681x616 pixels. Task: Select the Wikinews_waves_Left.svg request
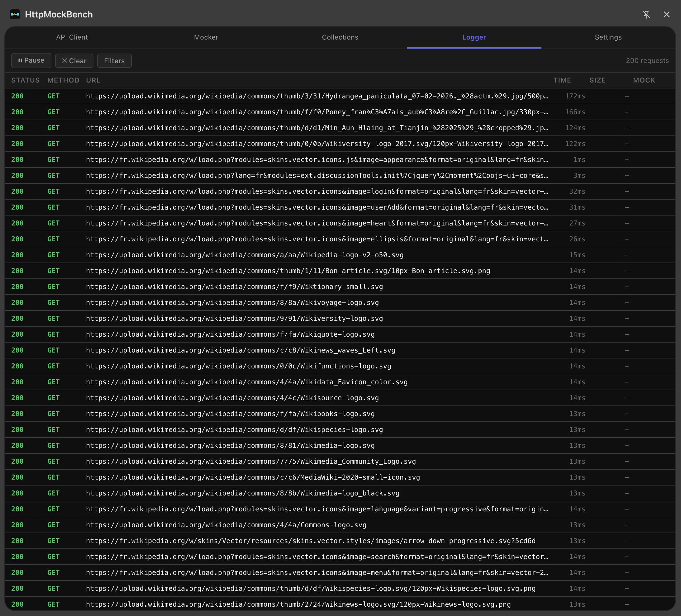(340, 350)
